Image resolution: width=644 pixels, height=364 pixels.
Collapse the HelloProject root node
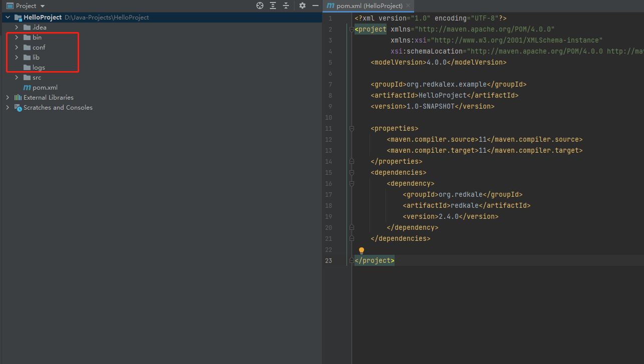[x=8, y=18]
